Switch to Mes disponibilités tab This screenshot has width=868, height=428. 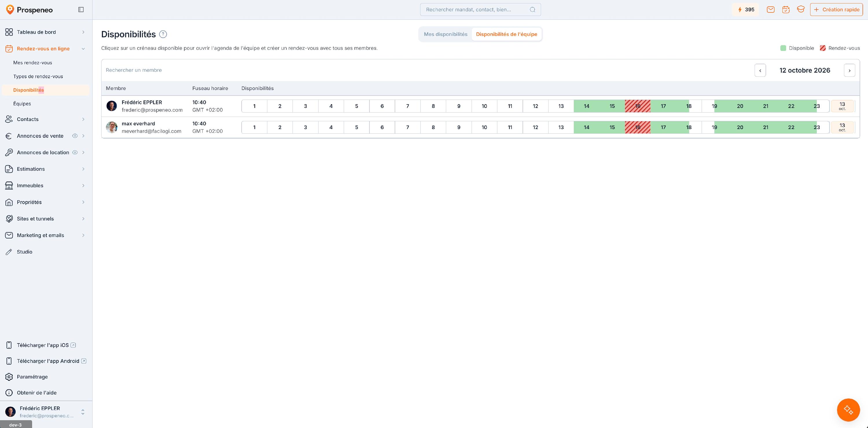click(x=446, y=34)
